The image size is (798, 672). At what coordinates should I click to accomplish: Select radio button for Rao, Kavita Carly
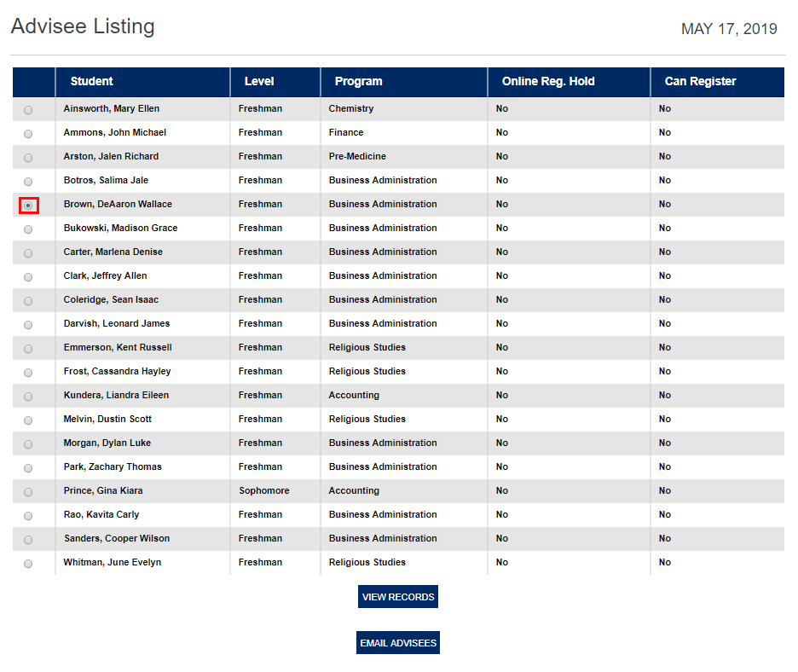[28, 516]
